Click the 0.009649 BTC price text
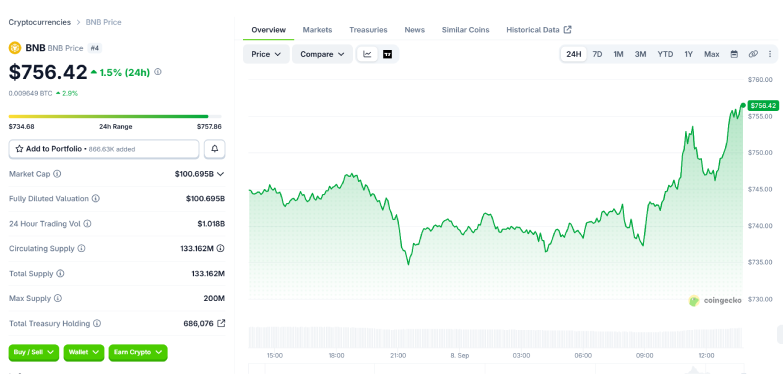 (x=30, y=93)
